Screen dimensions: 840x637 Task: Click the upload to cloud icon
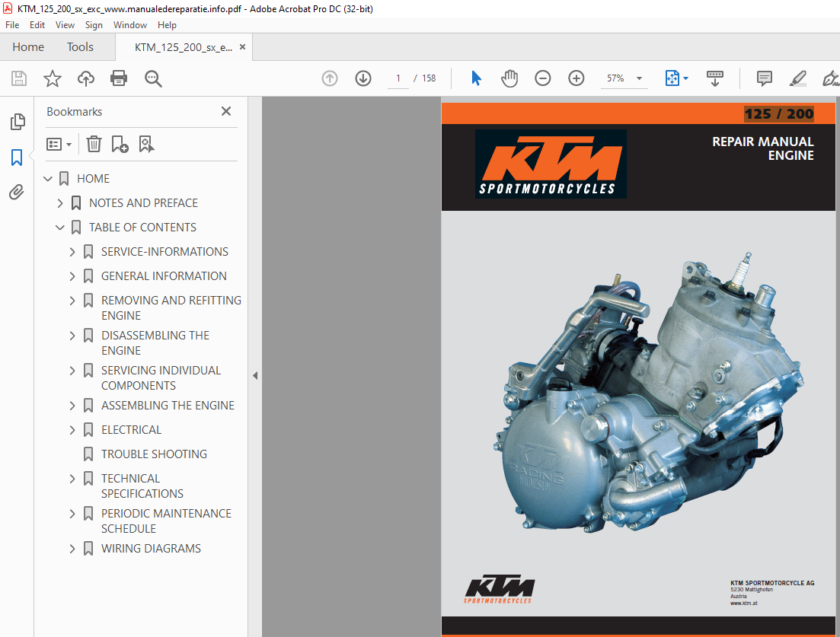pos(86,78)
